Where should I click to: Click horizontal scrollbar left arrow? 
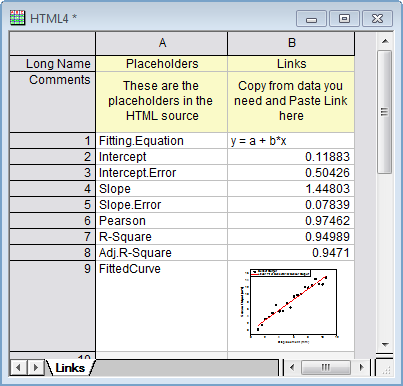(x=292, y=368)
